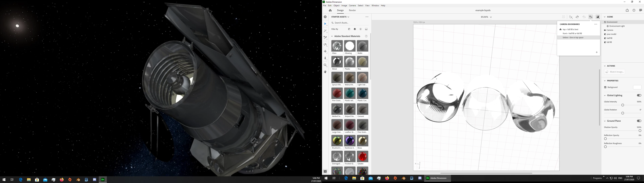Open the Render Preview icon
Image resolution: width=644 pixels, height=183 pixels.
(x=598, y=17)
